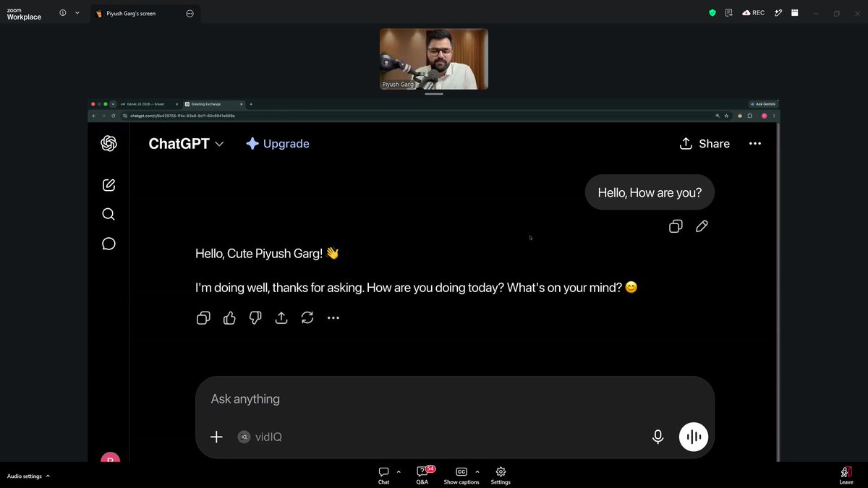
Task: Click the OpenAI logo in the sidebar
Action: tap(109, 144)
